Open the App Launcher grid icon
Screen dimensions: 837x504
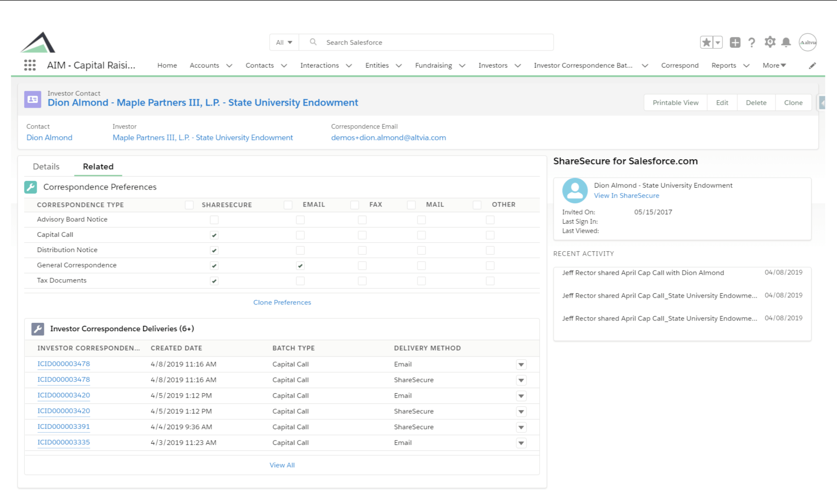[x=30, y=65]
